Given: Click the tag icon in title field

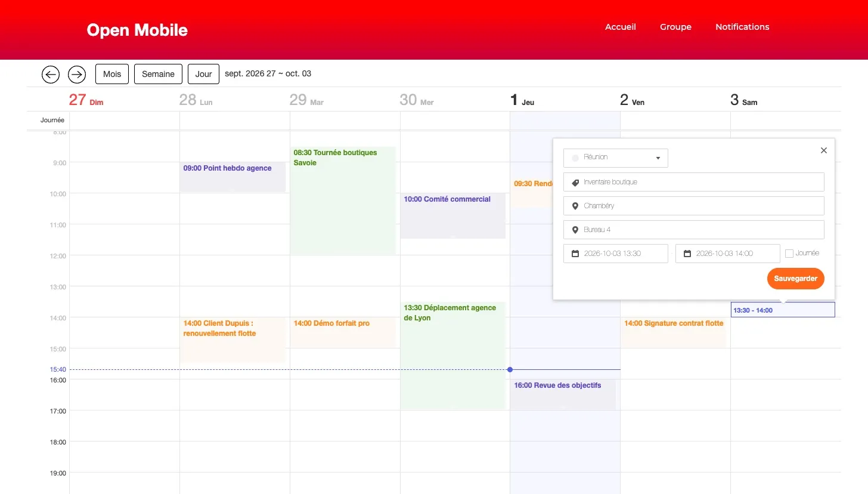Looking at the screenshot, I should (575, 182).
